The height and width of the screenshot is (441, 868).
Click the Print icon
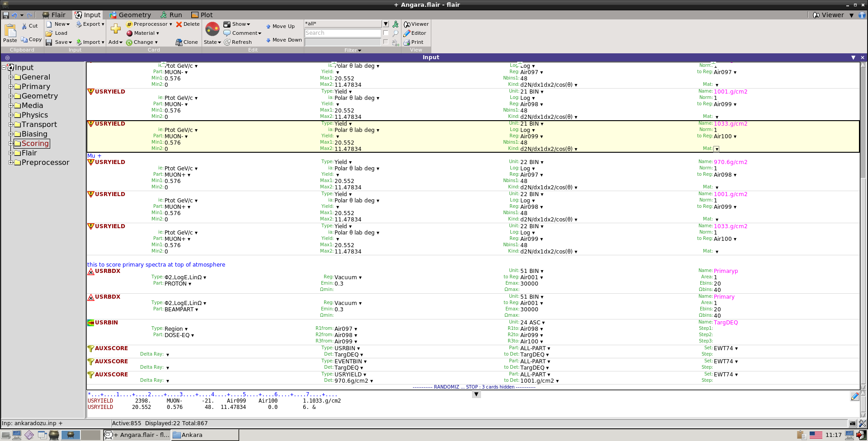click(x=407, y=42)
